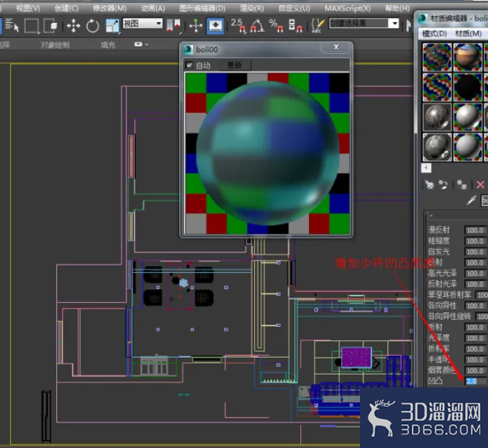The width and height of the screenshot is (488, 448).
Task: Click the sample slot left scroll arrow
Action: tap(426, 168)
